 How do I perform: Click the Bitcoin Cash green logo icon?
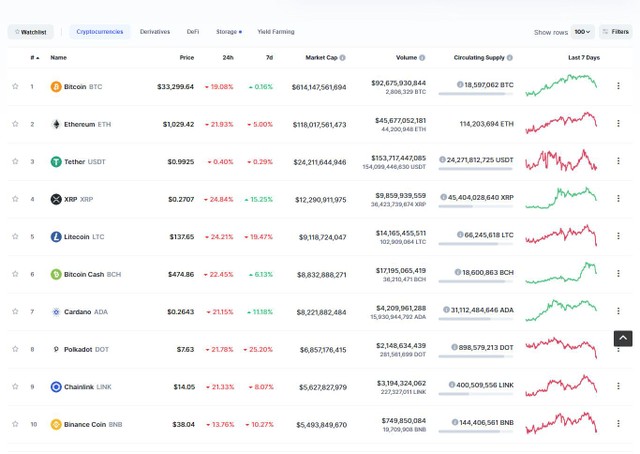click(x=56, y=274)
